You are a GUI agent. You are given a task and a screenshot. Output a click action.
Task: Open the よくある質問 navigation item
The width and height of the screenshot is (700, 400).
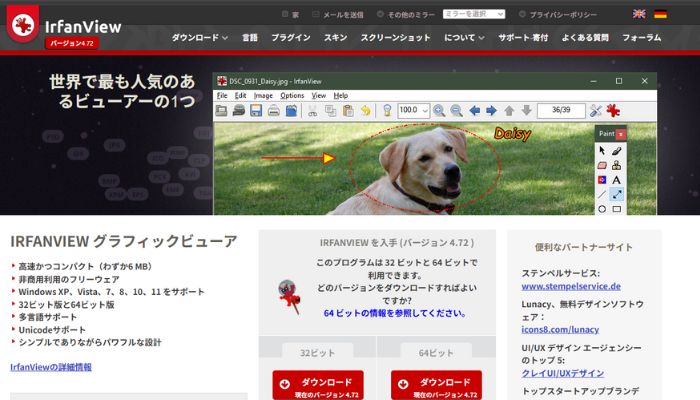tap(585, 38)
